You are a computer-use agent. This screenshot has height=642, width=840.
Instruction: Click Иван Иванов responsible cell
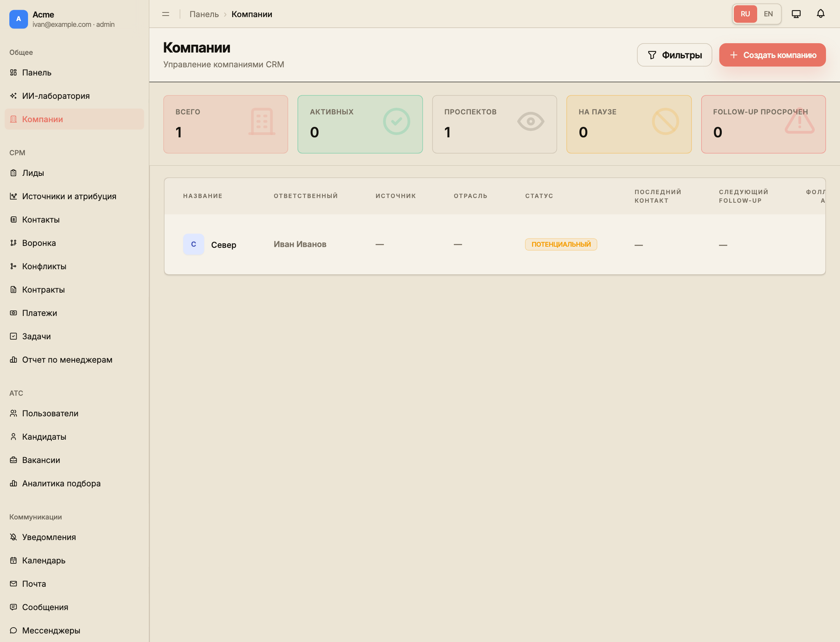point(300,244)
